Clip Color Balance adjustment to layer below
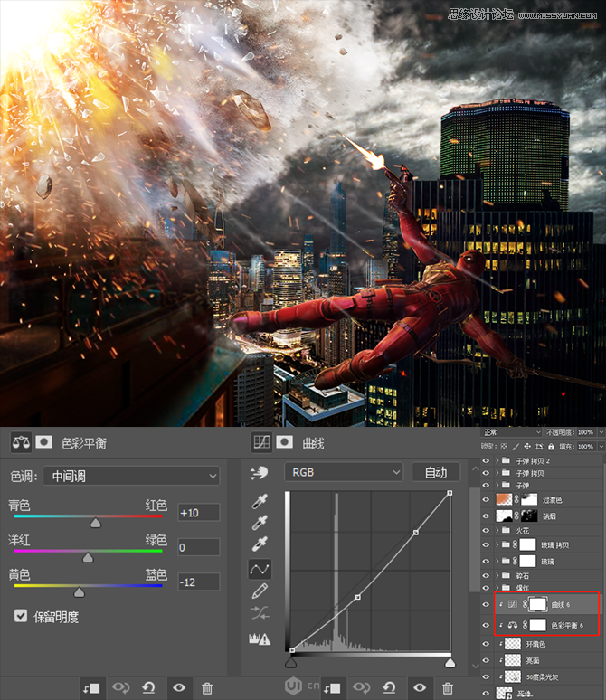The height and width of the screenshot is (700, 606). [x=91, y=688]
